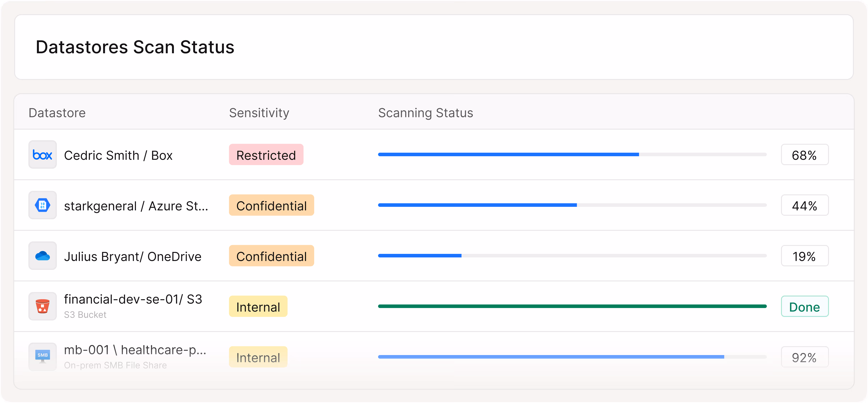Click the Box app icon
Image resolution: width=868 pixels, height=403 pixels.
pyautogui.click(x=42, y=155)
